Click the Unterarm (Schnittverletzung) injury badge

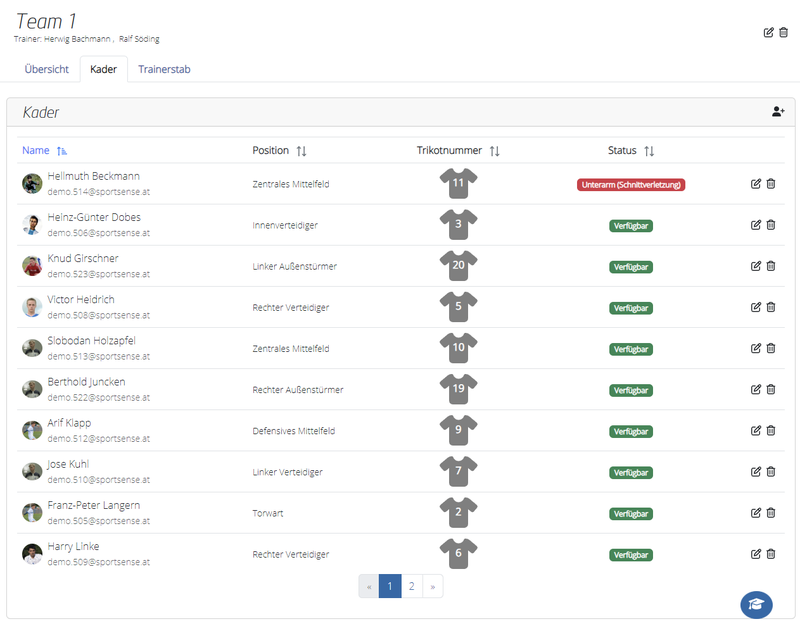(631, 185)
